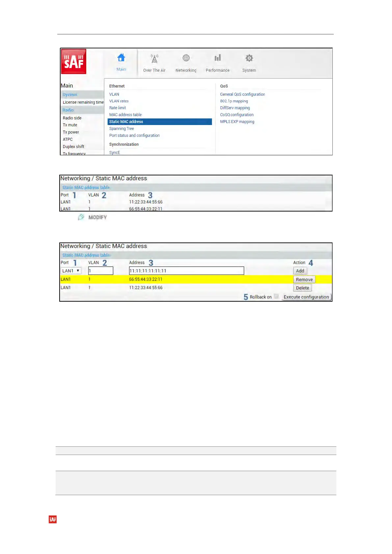
Task: Open the Over The Air antenna icon
Action: [154, 59]
